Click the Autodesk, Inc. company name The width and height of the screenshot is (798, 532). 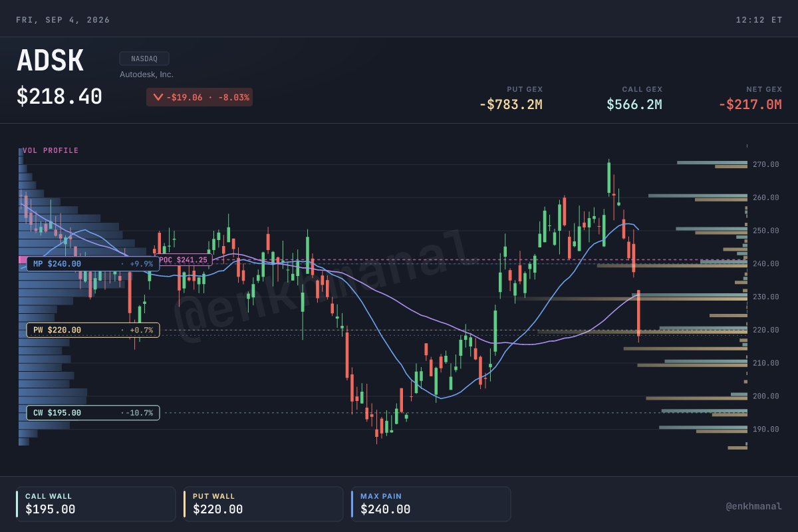(x=146, y=74)
